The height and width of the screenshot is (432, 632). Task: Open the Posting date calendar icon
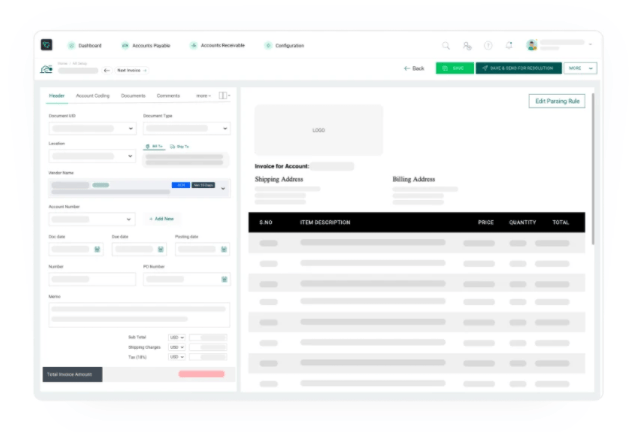coord(224,249)
